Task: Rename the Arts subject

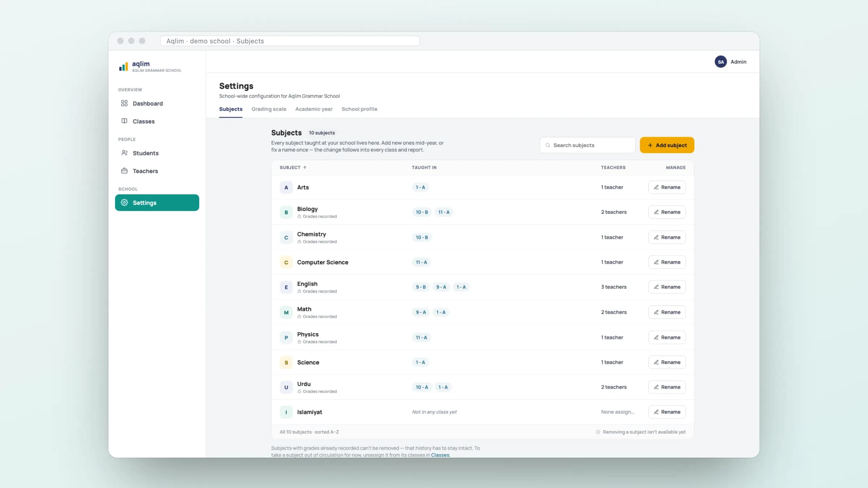Action: [667, 187]
